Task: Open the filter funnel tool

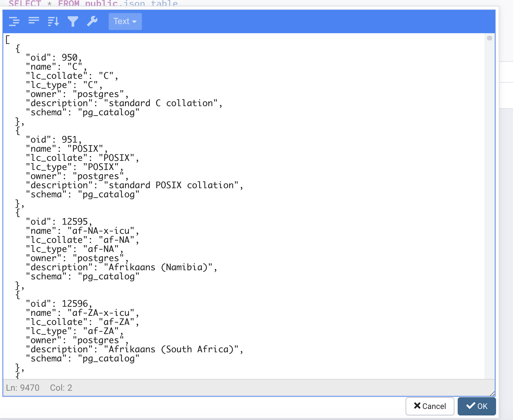Action: point(73,21)
